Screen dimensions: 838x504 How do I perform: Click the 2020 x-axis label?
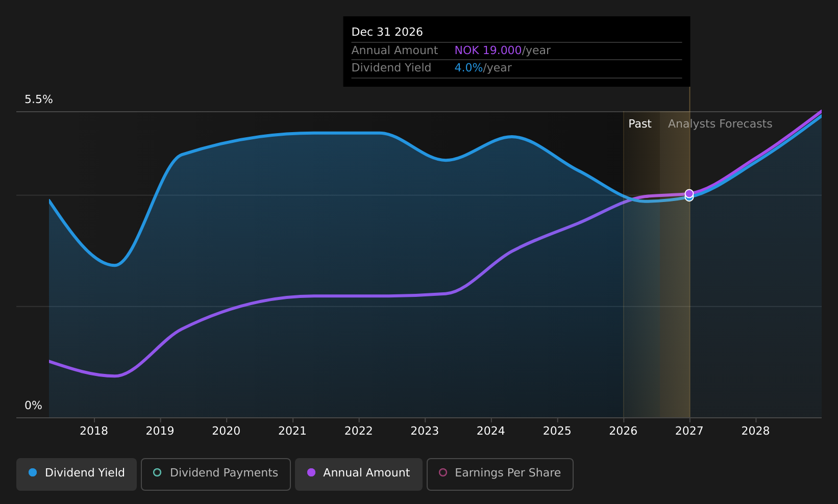226,431
